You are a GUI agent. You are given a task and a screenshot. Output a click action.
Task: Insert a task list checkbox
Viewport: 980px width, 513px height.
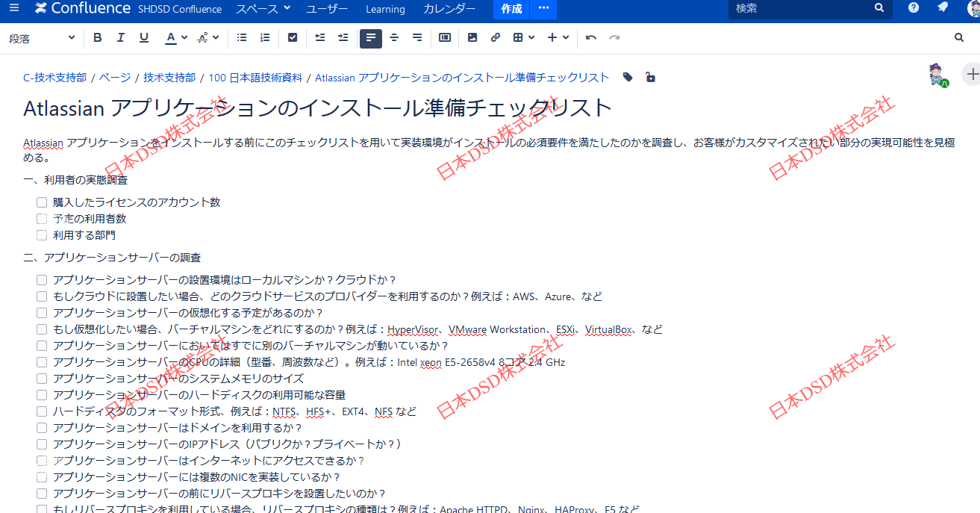(x=293, y=37)
